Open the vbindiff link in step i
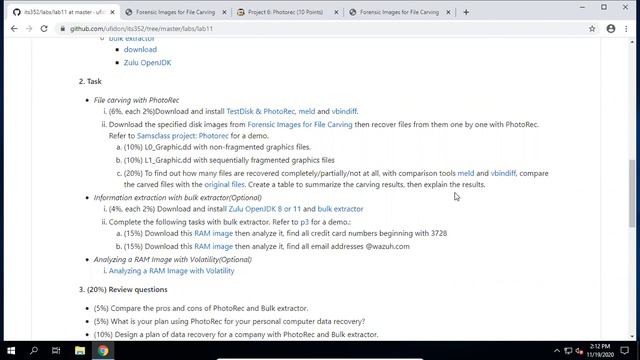Screen dimensions: 640x360 click(344, 111)
